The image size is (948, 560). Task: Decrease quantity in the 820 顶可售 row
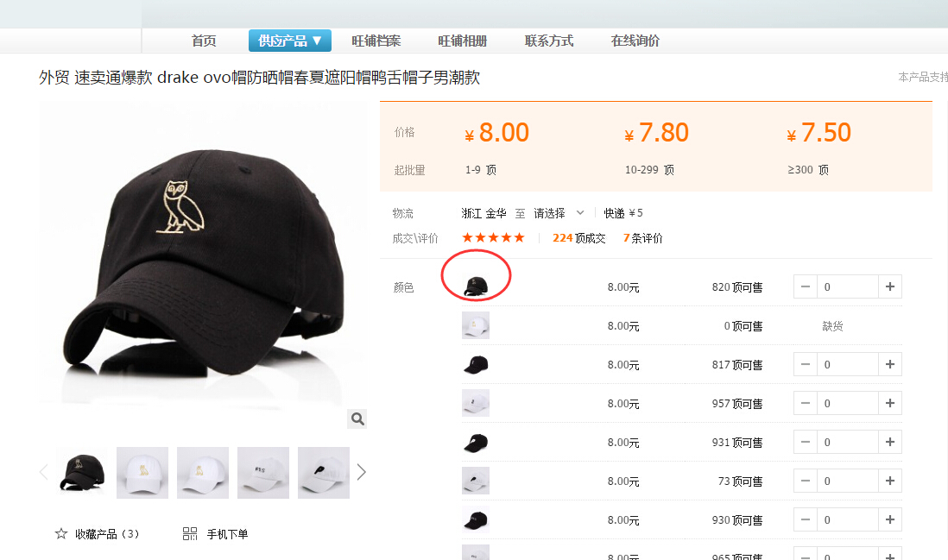point(806,287)
